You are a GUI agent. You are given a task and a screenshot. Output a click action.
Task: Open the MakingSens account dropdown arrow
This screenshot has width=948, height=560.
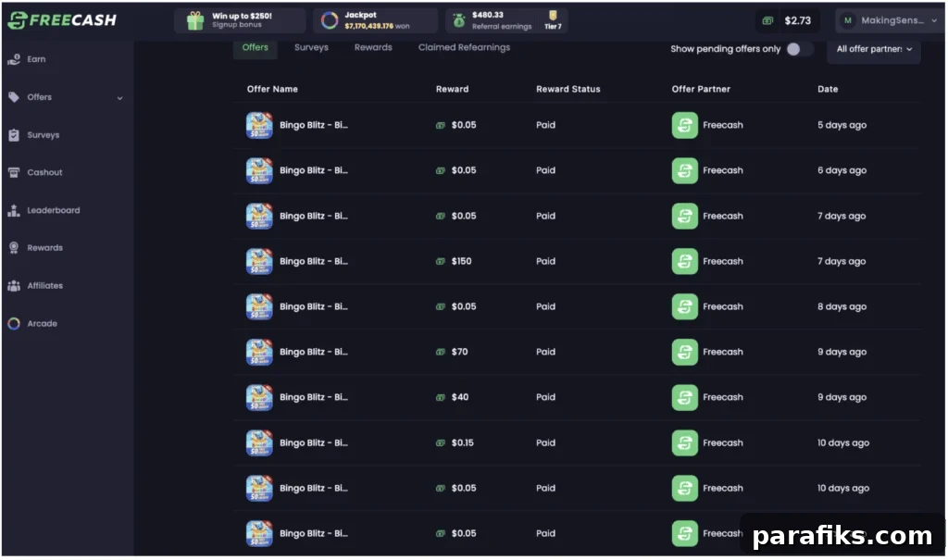934,20
